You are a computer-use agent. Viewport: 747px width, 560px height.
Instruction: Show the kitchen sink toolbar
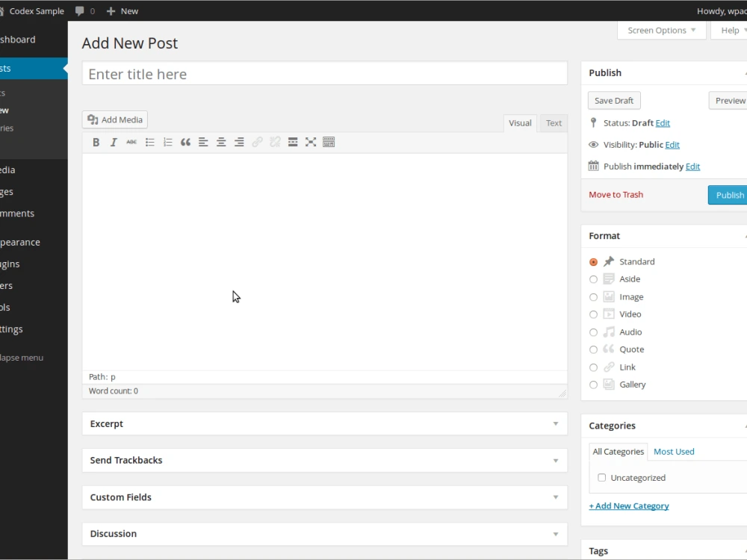click(x=329, y=142)
